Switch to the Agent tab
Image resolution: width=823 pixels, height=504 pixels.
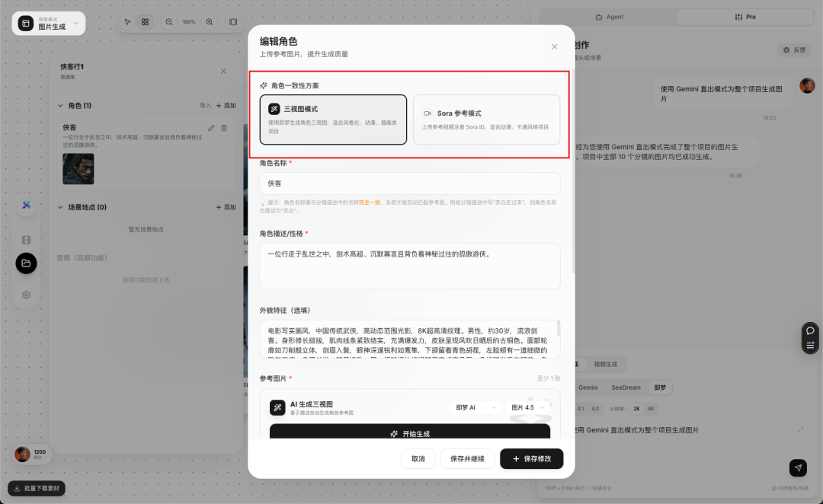[x=610, y=16]
